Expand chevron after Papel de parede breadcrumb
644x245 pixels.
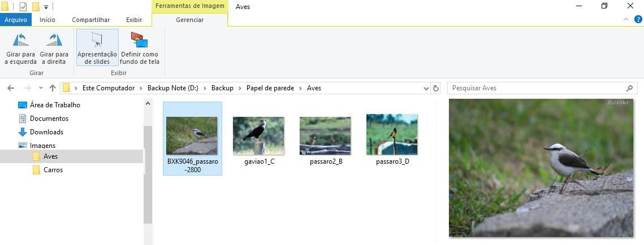[301, 88]
